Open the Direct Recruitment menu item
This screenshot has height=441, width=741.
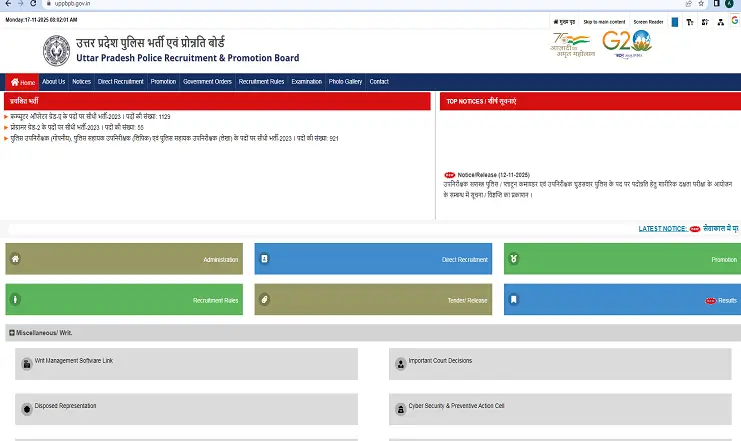(x=121, y=82)
